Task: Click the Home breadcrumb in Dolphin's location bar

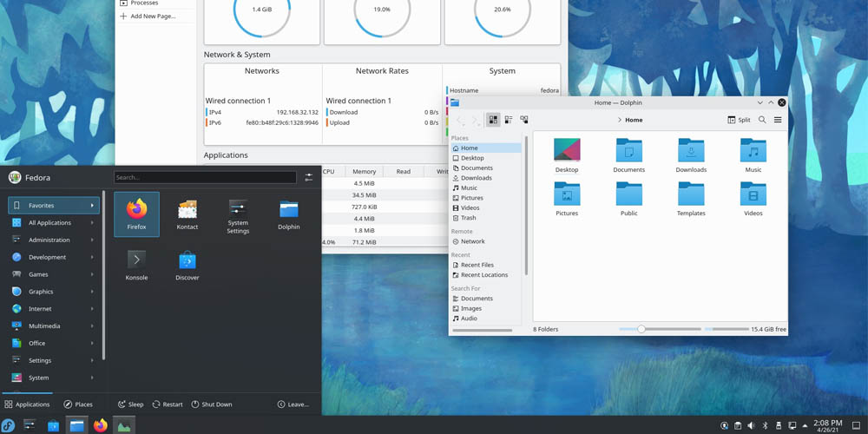Action: (634, 120)
